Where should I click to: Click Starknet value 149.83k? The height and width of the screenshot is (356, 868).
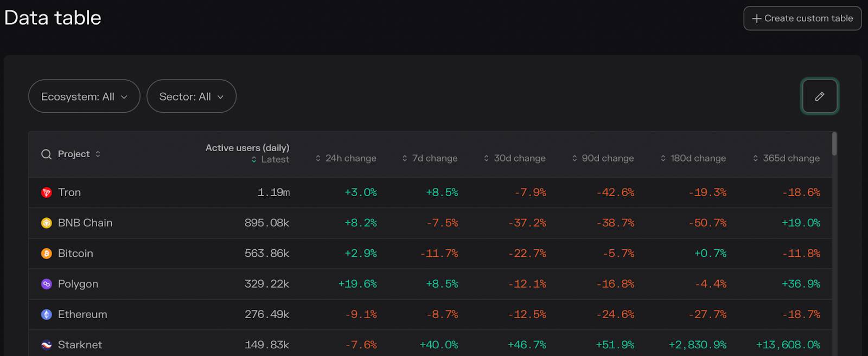(267, 345)
